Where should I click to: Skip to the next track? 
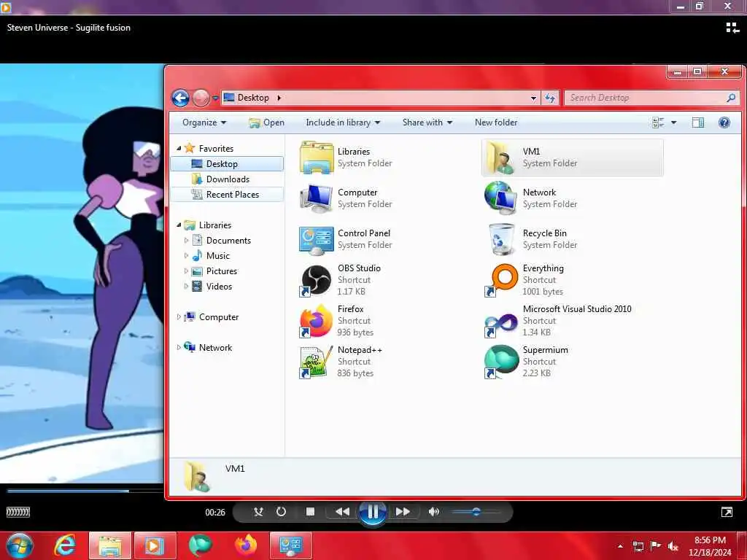pyautogui.click(x=403, y=512)
